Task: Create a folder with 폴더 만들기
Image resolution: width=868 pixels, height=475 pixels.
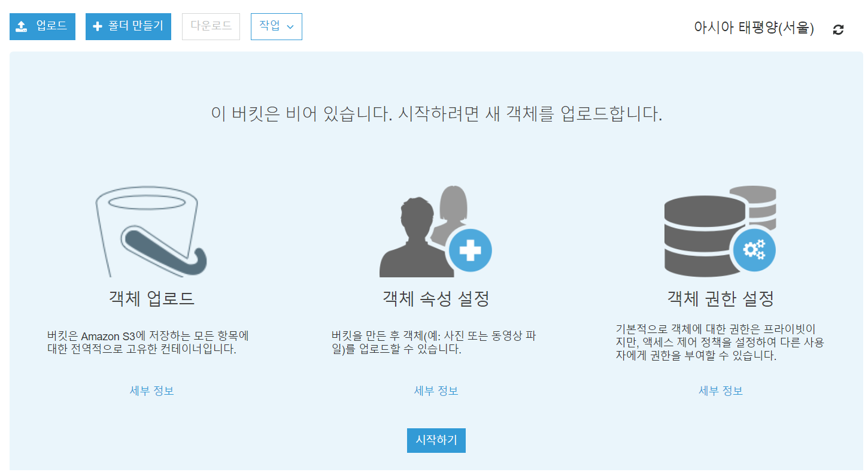Action: coord(129,27)
